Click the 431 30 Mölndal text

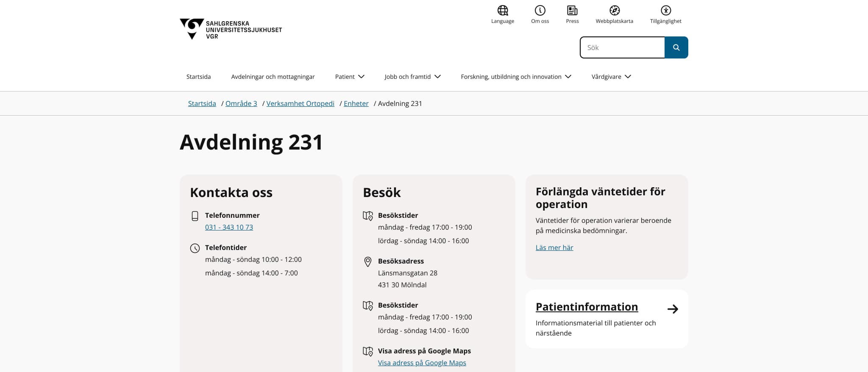402,285
